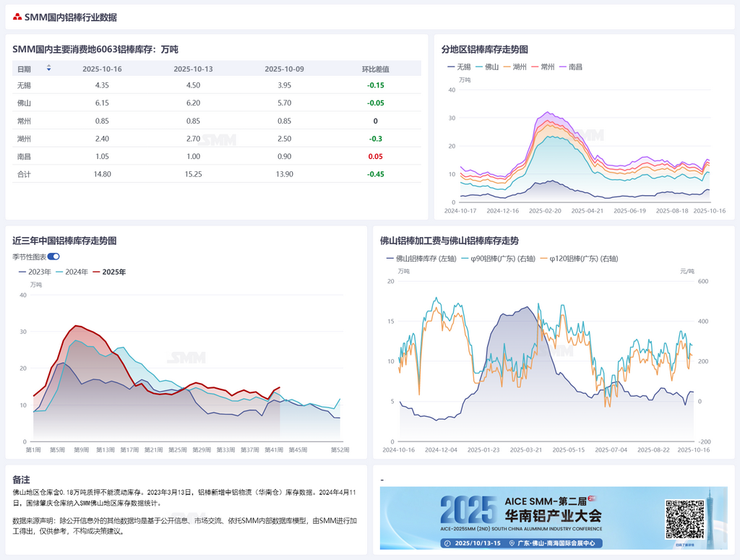Sort the table by the 日期 sort arrows
This screenshot has height=560, width=740.
pyautogui.click(x=48, y=69)
